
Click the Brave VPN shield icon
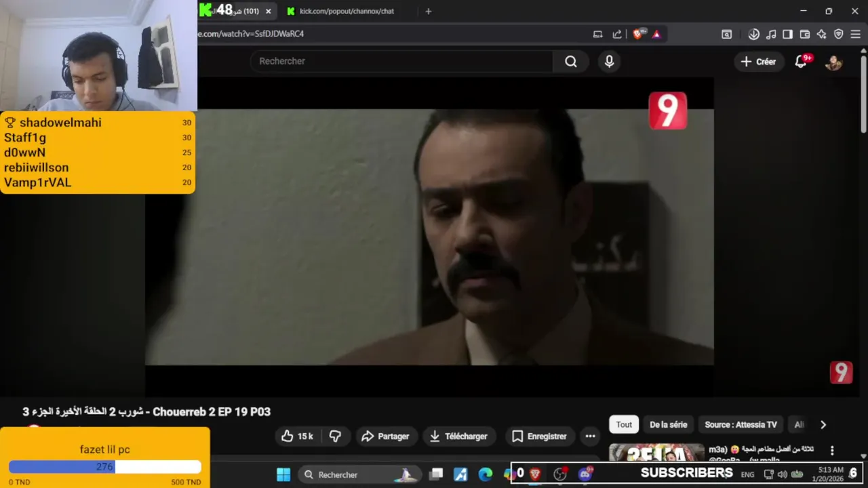pyautogui.click(x=838, y=34)
